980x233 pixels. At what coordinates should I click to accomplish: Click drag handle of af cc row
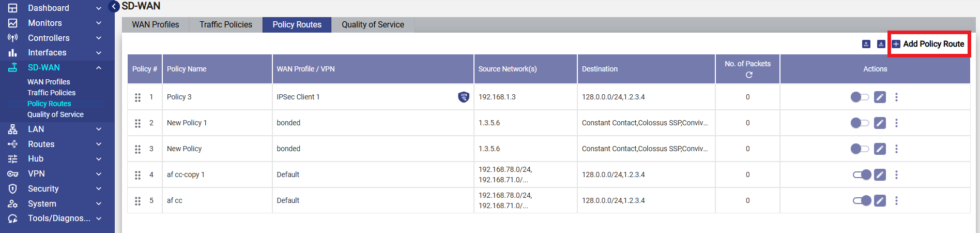pos(137,201)
